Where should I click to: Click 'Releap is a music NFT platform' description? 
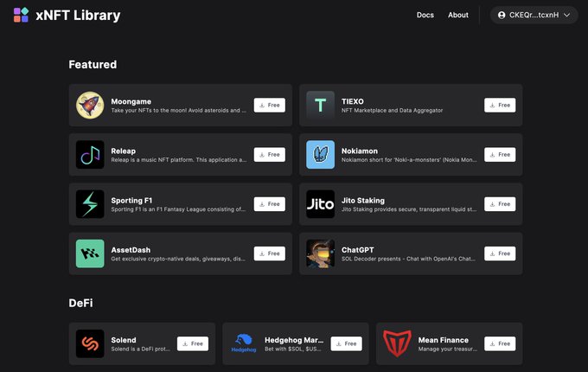(x=178, y=160)
